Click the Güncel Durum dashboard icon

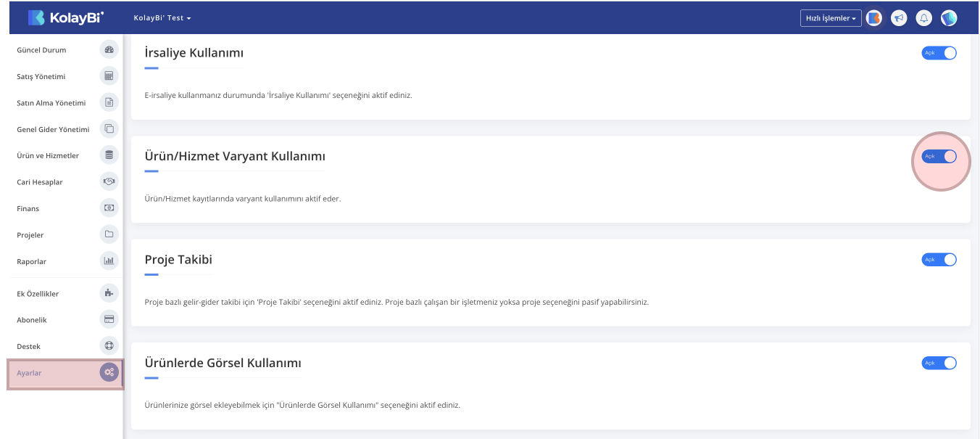coord(109,50)
